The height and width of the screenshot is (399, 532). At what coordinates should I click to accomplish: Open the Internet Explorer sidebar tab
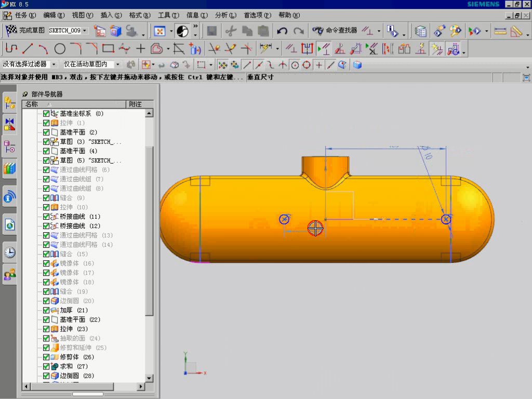[x=9, y=224]
